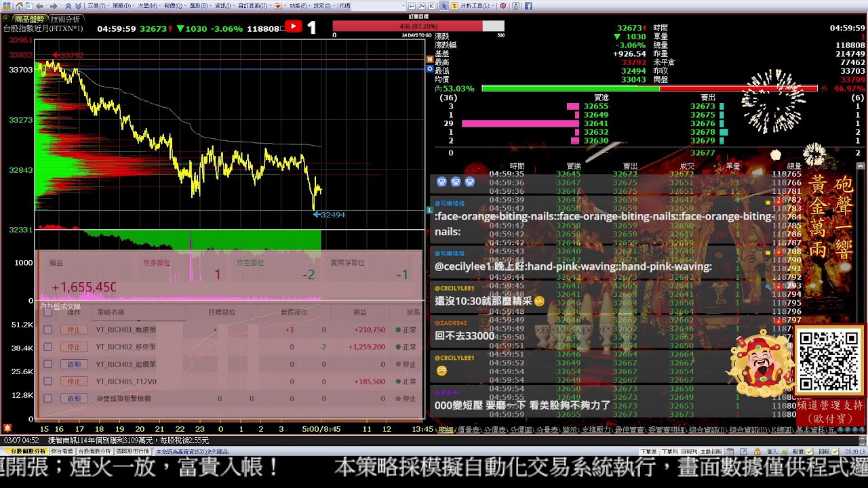Open the 大盤(M) dropdown menu
The image size is (868, 488).
point(148,5)
